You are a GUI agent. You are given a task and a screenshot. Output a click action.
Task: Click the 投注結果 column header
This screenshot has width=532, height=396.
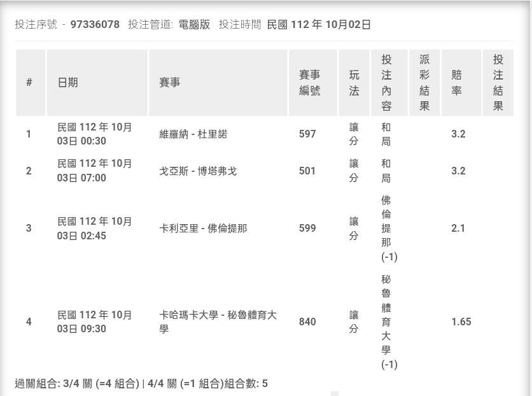(498, 83)
